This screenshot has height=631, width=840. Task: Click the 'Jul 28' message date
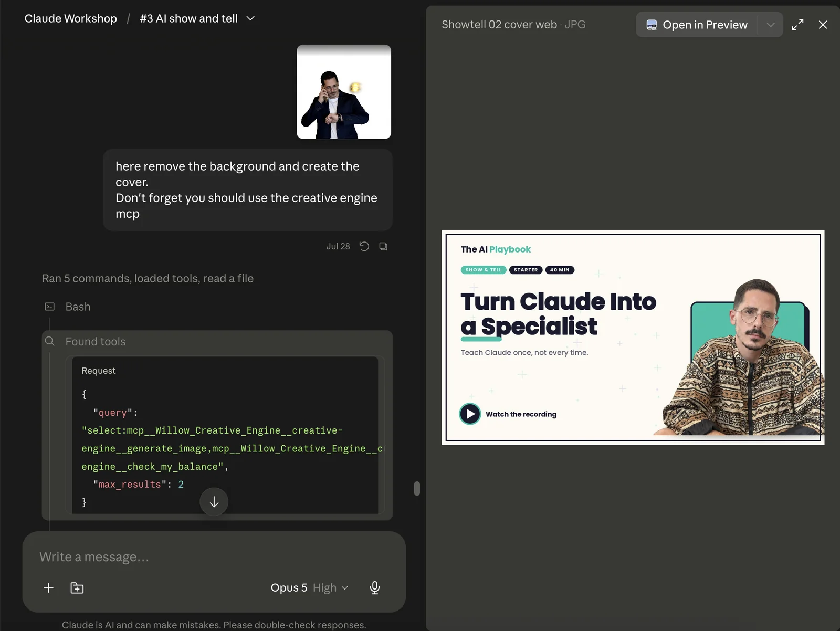click(x=338, y=246)
